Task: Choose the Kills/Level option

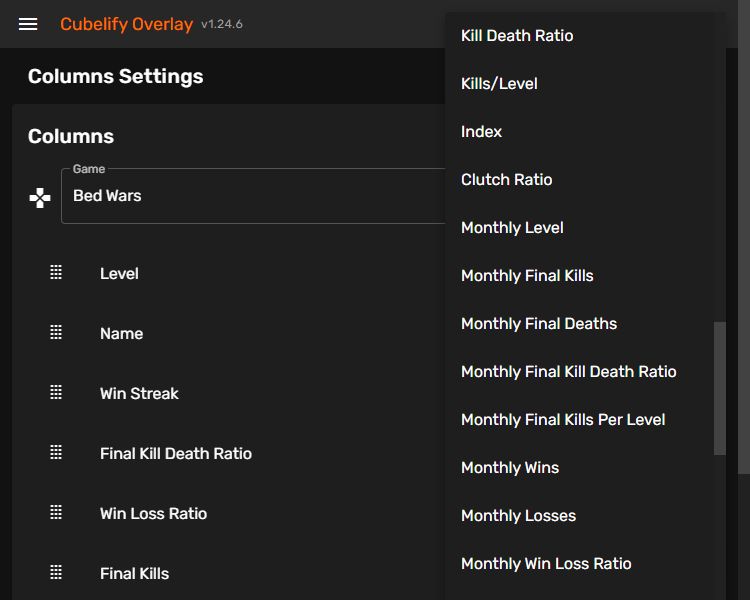Action: 499,84
